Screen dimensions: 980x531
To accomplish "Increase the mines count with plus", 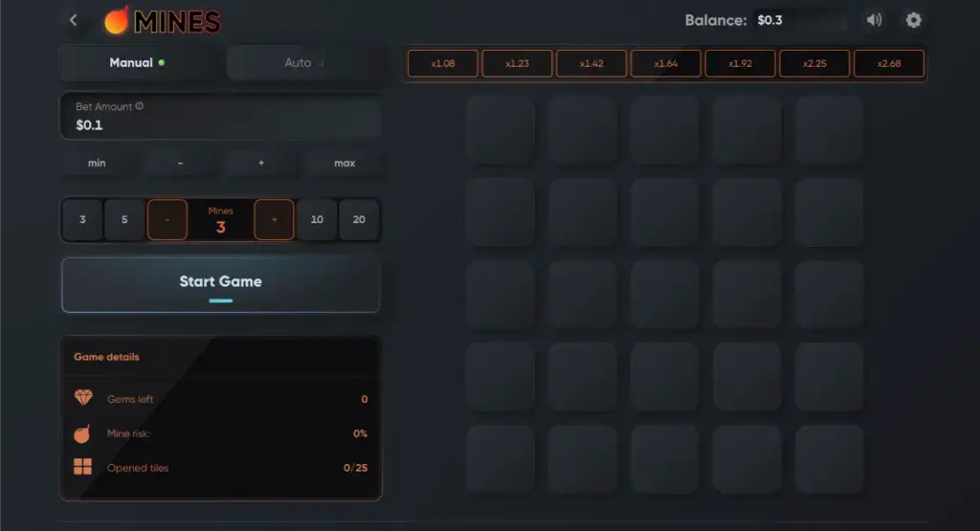I will coord(275,220).
